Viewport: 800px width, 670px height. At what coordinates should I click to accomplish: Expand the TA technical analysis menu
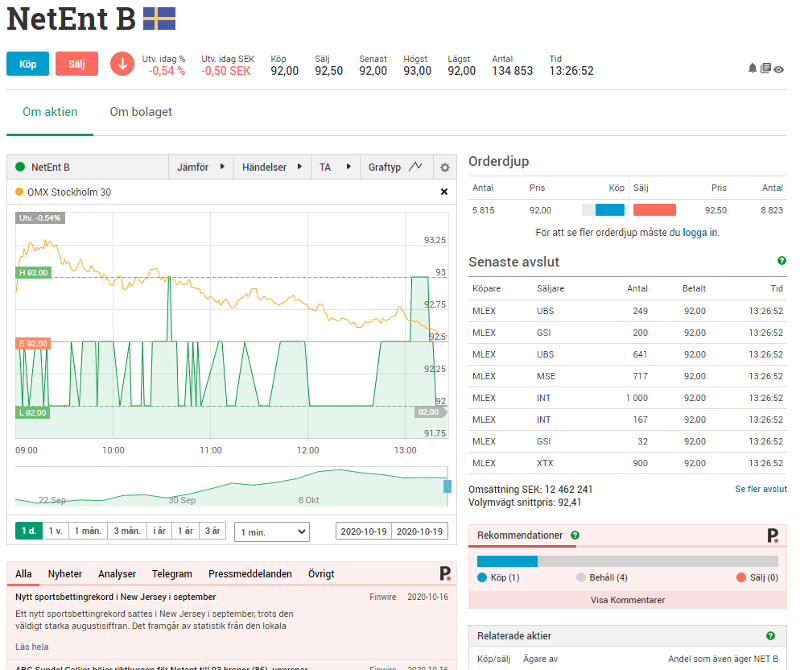[x=336, y=167]
